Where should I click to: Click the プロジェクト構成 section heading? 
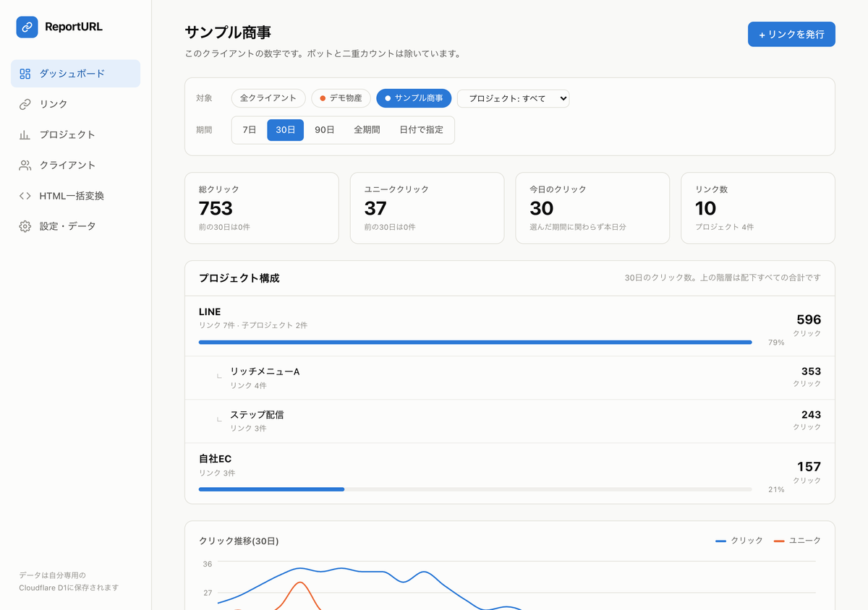[239, 278]
